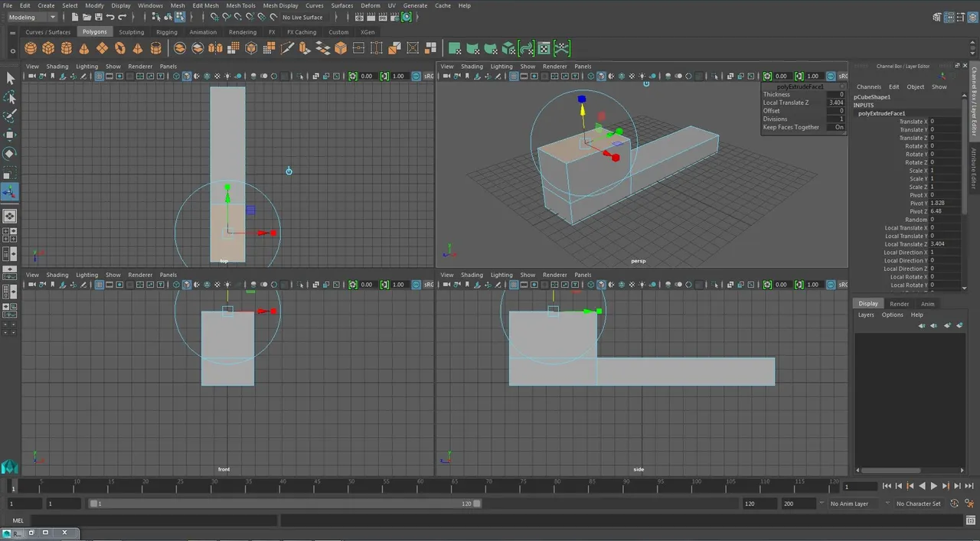980x541 pixels.
Task: Open the Panels menu in the persp viewport
Action: click(583, 67)
